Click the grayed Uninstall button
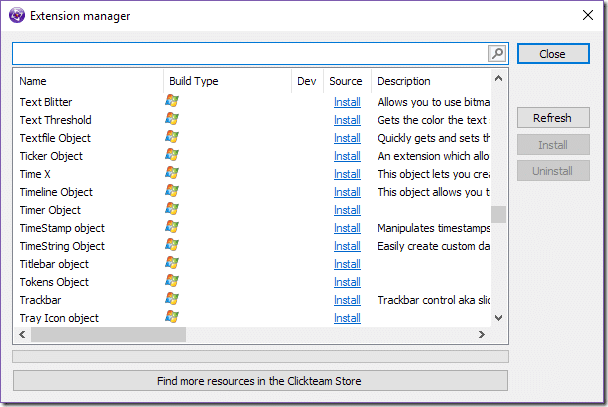Image resolution: width=608 pixels, height=407 pixels. coord(553,171)
